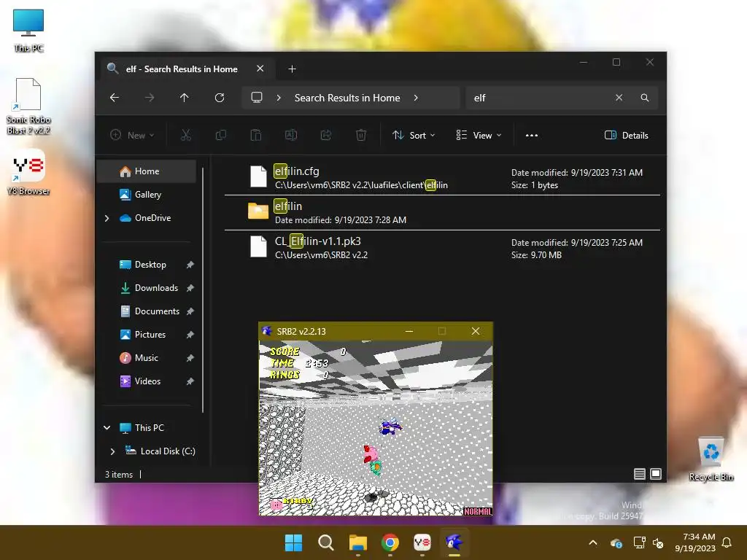Open Google Chrome from the taskbar

[390, 542]
